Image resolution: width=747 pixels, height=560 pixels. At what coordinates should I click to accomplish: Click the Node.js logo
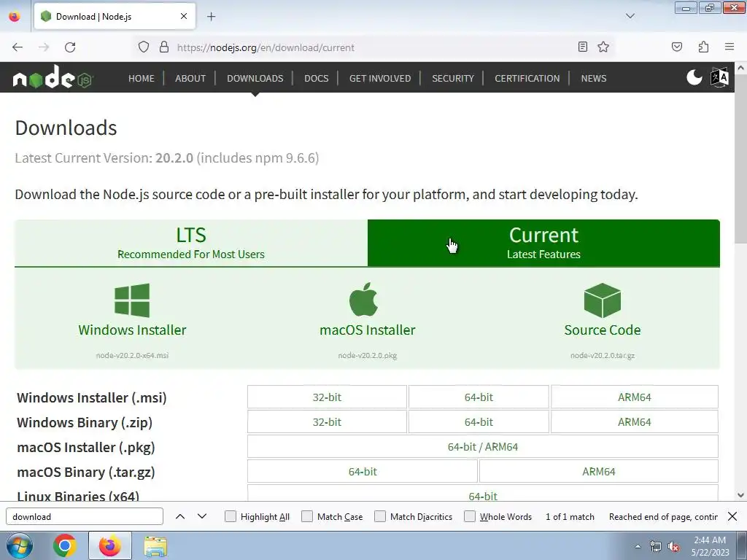53,77
